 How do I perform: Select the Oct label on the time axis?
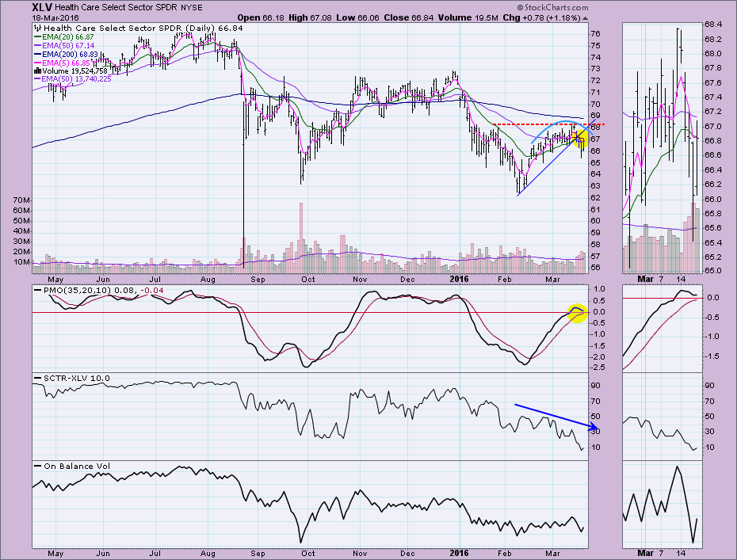point(308,279)
